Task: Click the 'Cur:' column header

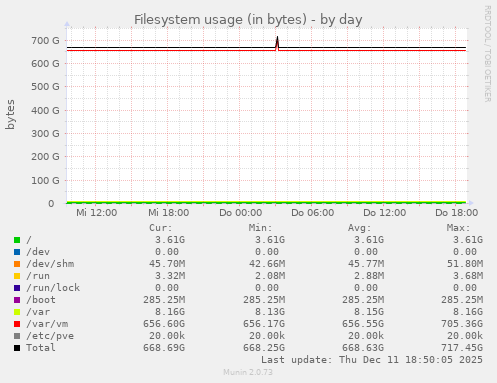Action: tap(161, 228)
